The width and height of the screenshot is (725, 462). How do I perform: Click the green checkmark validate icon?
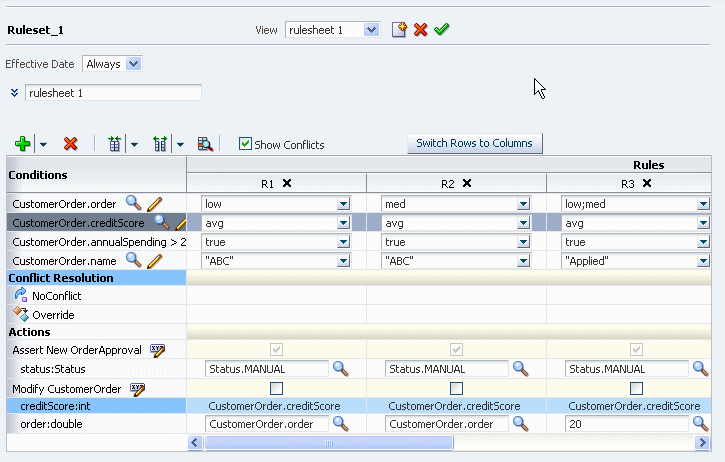(442, 30)
